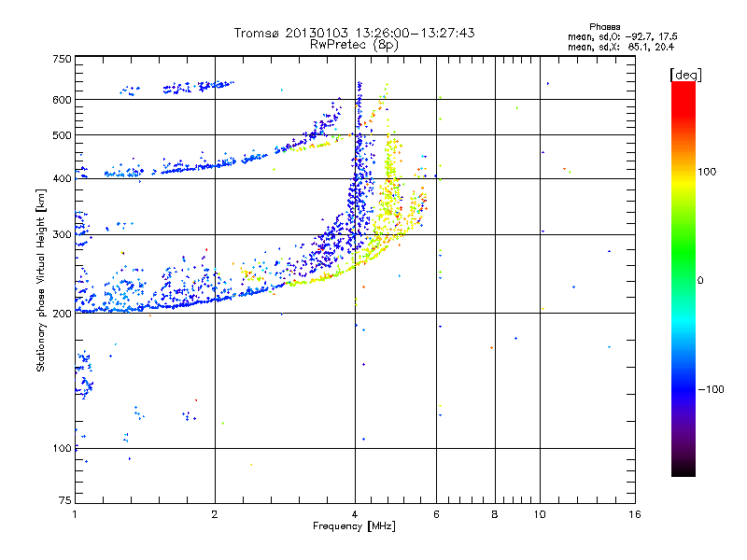
Task: Click the y-axis tick label '75'
Action: (65, 500)
